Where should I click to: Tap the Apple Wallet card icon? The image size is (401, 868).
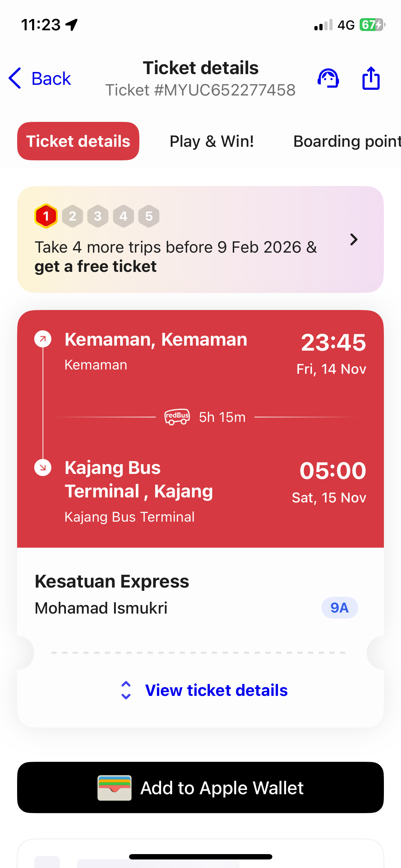[x=114, y=788]
